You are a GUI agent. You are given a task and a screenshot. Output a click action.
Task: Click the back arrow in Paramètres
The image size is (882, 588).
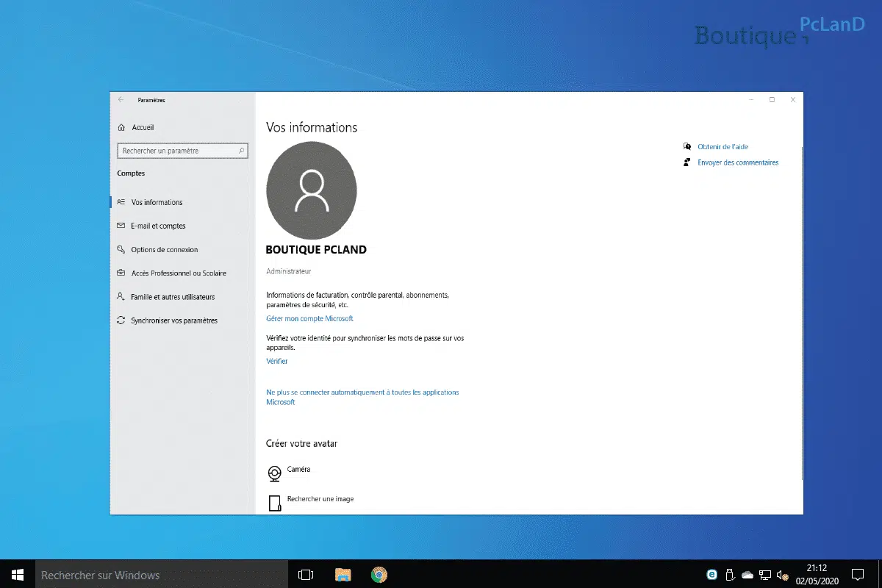121,100
